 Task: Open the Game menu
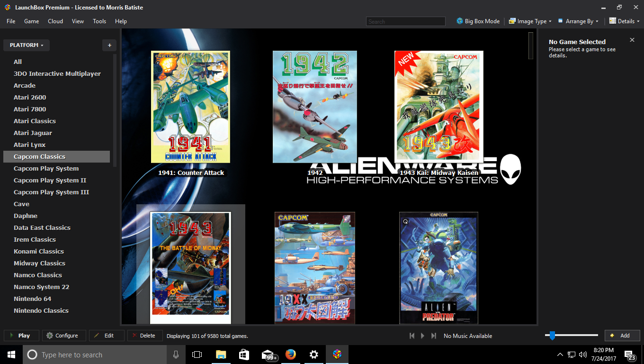(31, 21)
